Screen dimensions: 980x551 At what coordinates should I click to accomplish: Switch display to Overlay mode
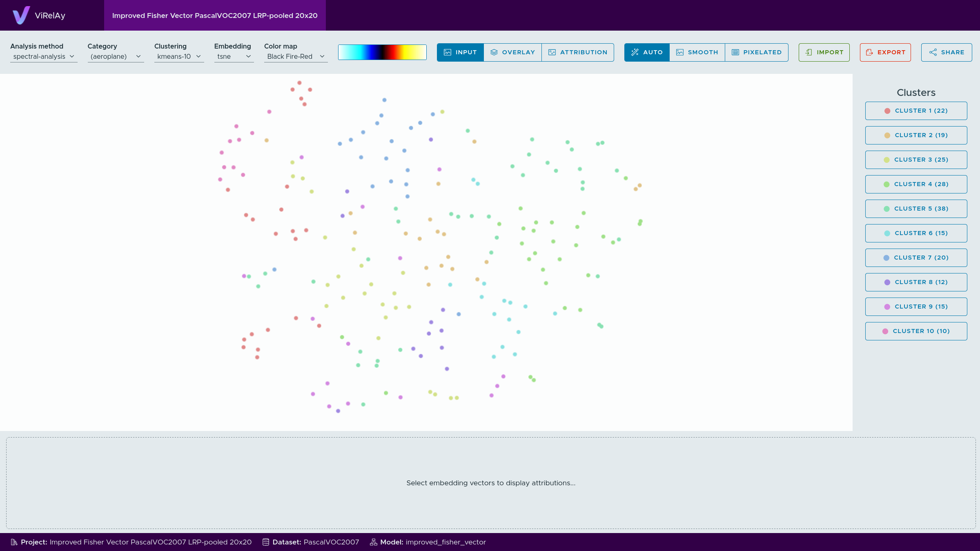(512, 52)
